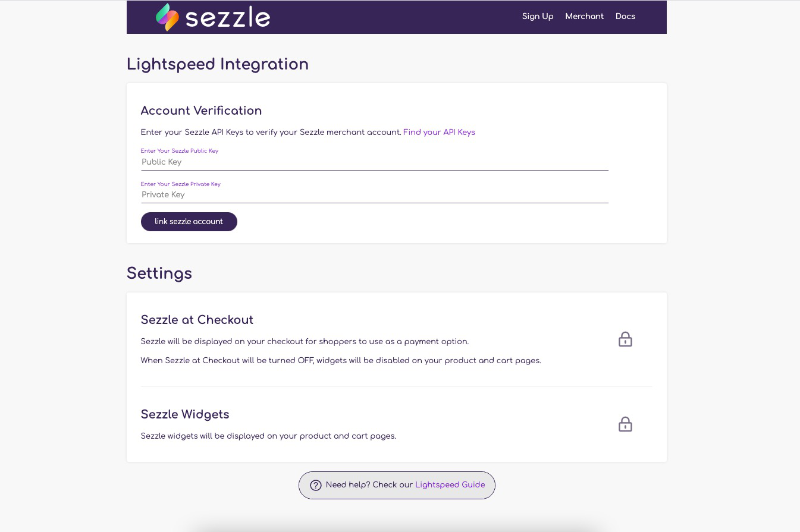Navigate to Docs in the top navigation

(x=625, y=17)
